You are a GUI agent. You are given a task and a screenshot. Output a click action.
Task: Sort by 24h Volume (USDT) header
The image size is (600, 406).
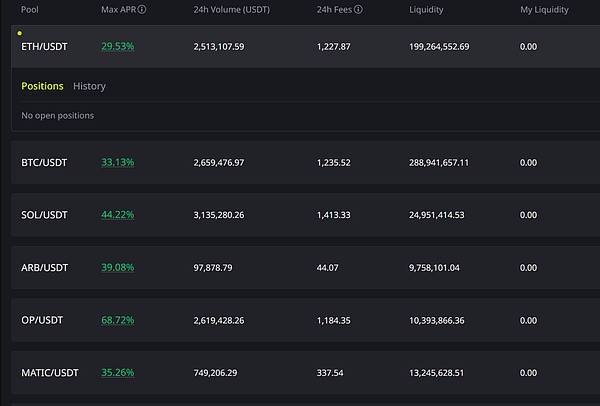233,10
